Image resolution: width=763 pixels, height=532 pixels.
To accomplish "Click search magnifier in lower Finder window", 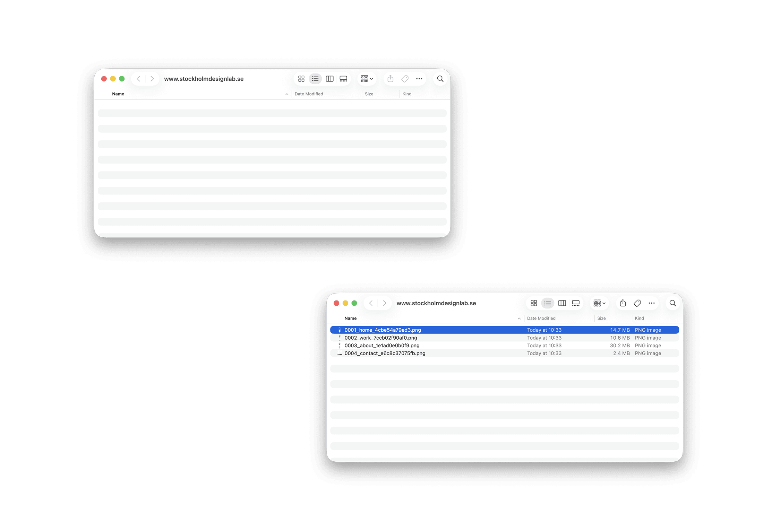I will pos(672,303).
